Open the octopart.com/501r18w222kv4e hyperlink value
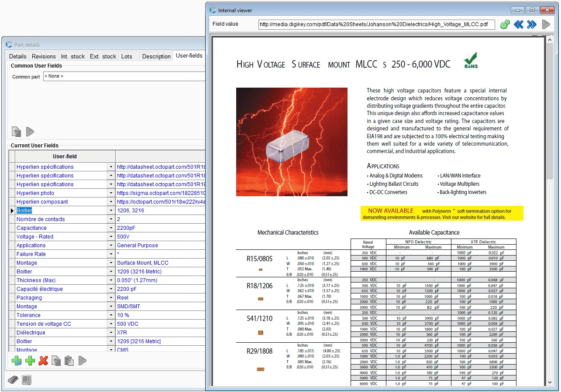Screen dimensions: 561x392 161,202
